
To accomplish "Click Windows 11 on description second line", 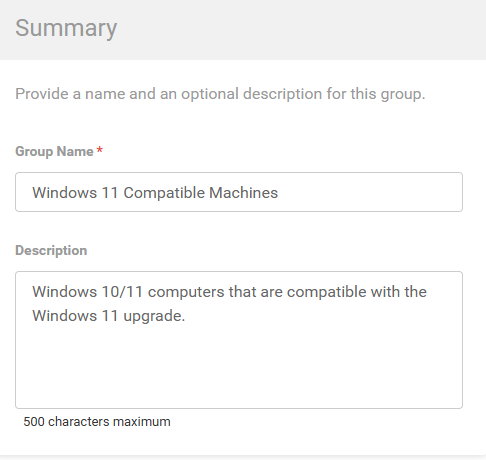I will [x=75, y=316].
